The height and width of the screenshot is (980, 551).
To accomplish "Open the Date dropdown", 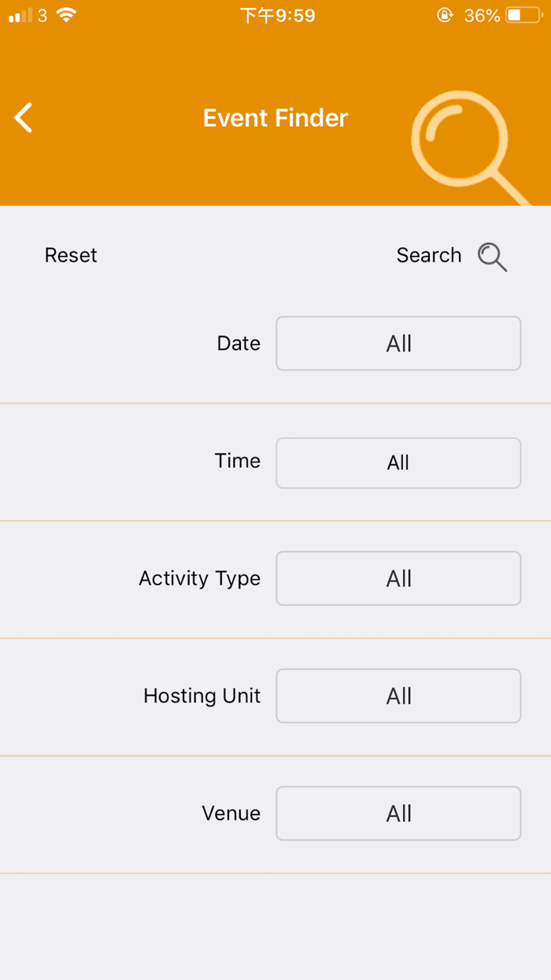I will click(x=398, y=343).
